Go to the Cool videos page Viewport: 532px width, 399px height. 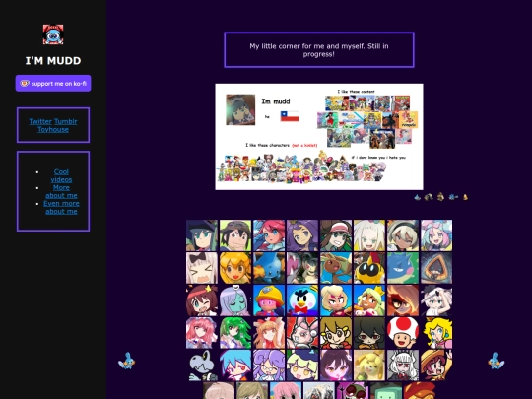pyautogui.click(x=61, y=175)
